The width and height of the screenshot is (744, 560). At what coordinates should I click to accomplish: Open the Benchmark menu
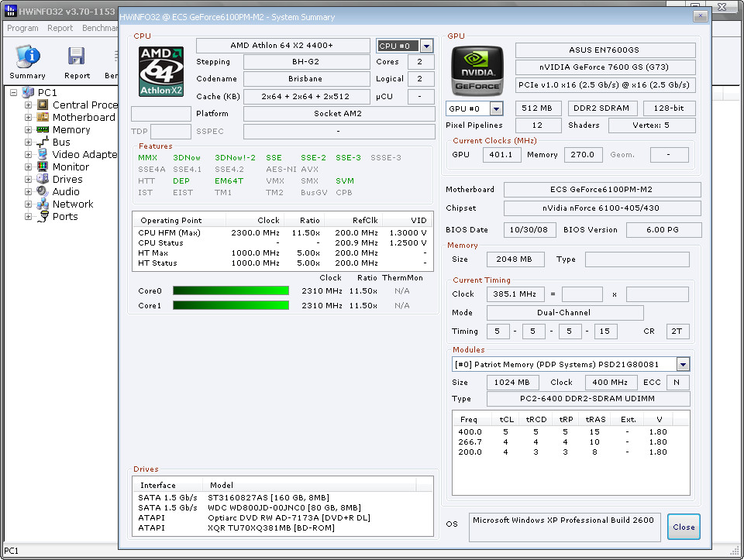tap(100, 28)
